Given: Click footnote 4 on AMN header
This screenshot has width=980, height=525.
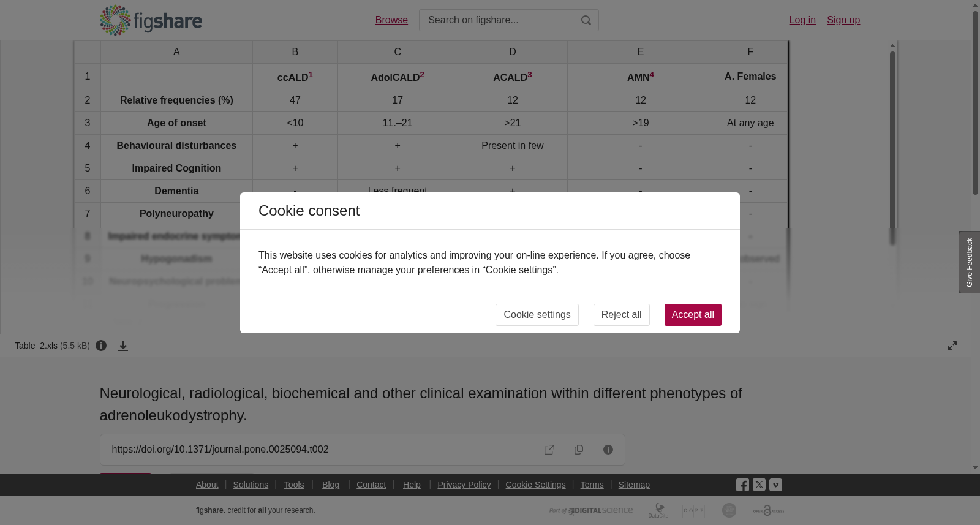Looking at the screenshot, I should point(652,75).
